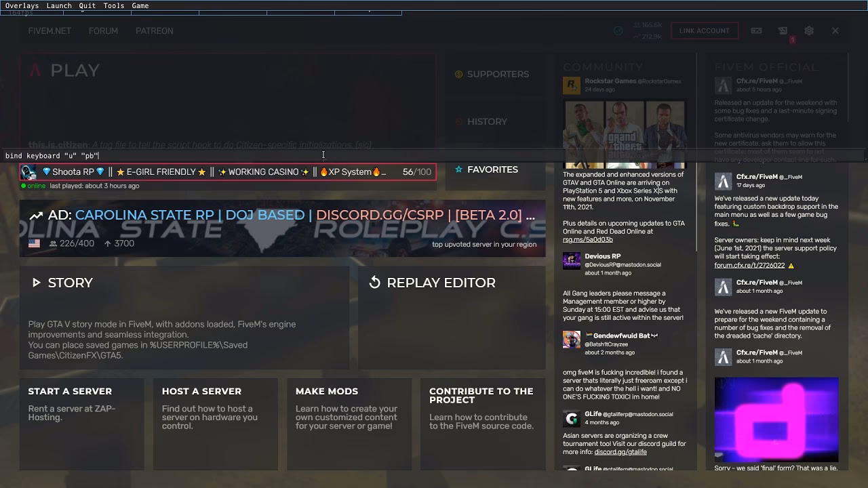Select the Shoota RP server row
Image resolution: width=868 pixels, height=488 pixels.
[x=228, y=172]
